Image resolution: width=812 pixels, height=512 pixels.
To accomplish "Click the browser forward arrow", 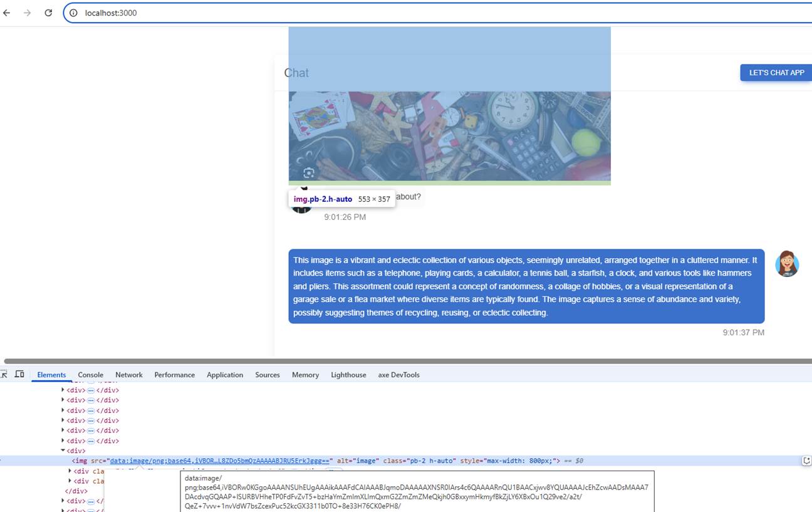I will 27,13.
